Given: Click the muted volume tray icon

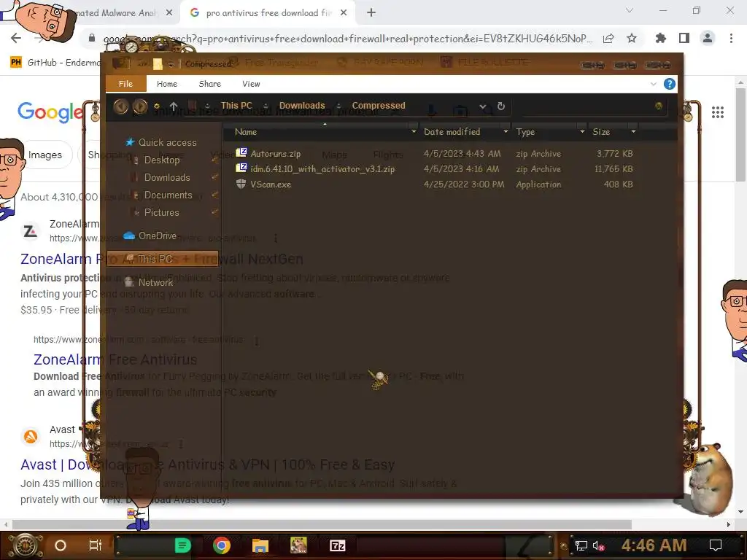Looking at the screenshot, I should pos(598,545).
